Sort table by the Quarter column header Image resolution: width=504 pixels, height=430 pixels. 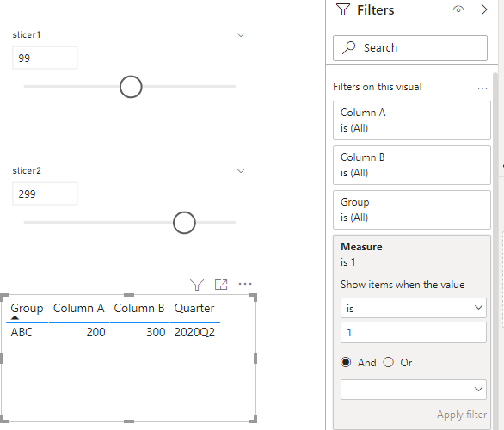pos(194,308)
